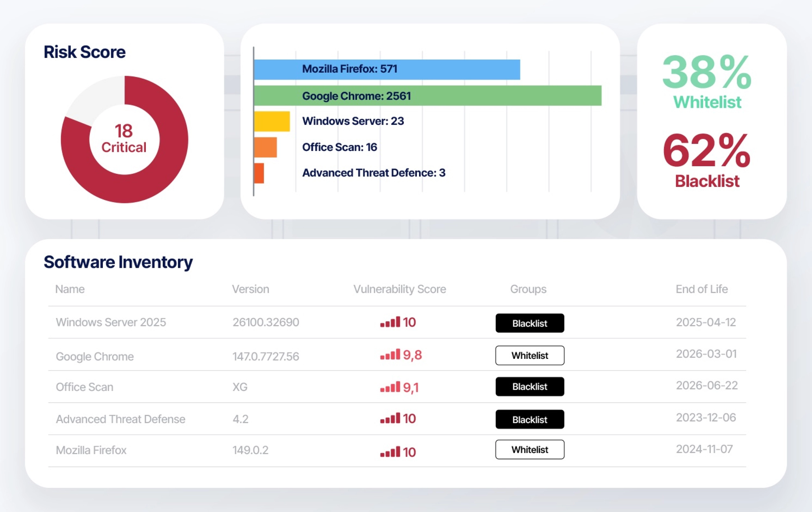Click the Whitelist badge for Google Chrome
This screenshot has width=812, height=512.
tap(530, 355)
